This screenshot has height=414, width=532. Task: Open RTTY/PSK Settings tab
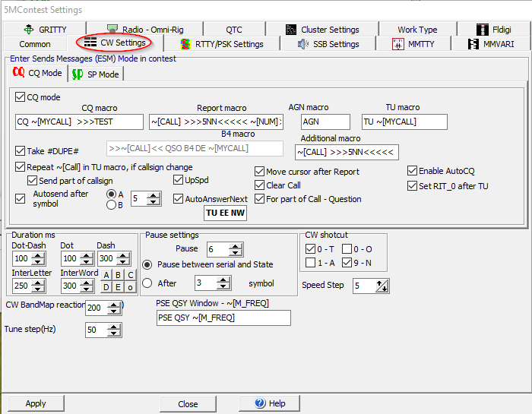point(220,44)
